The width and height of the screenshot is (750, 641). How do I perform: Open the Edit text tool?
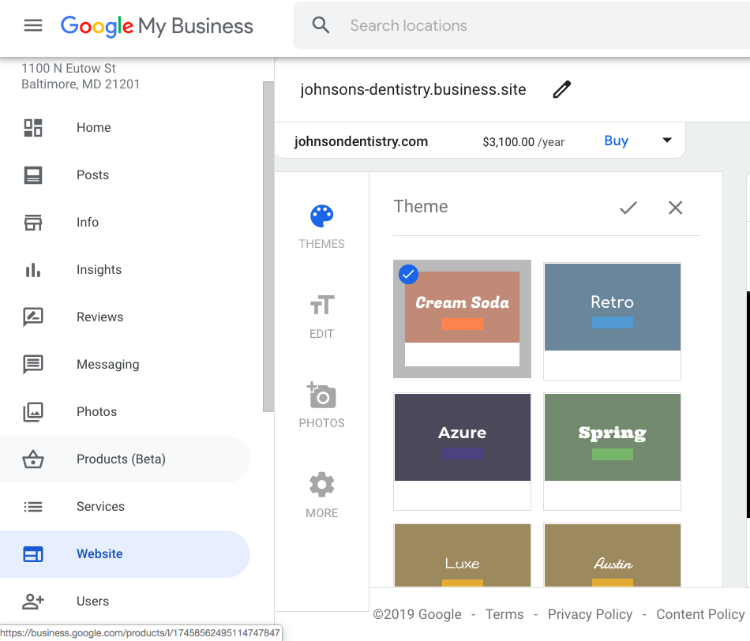pos(321,317)
